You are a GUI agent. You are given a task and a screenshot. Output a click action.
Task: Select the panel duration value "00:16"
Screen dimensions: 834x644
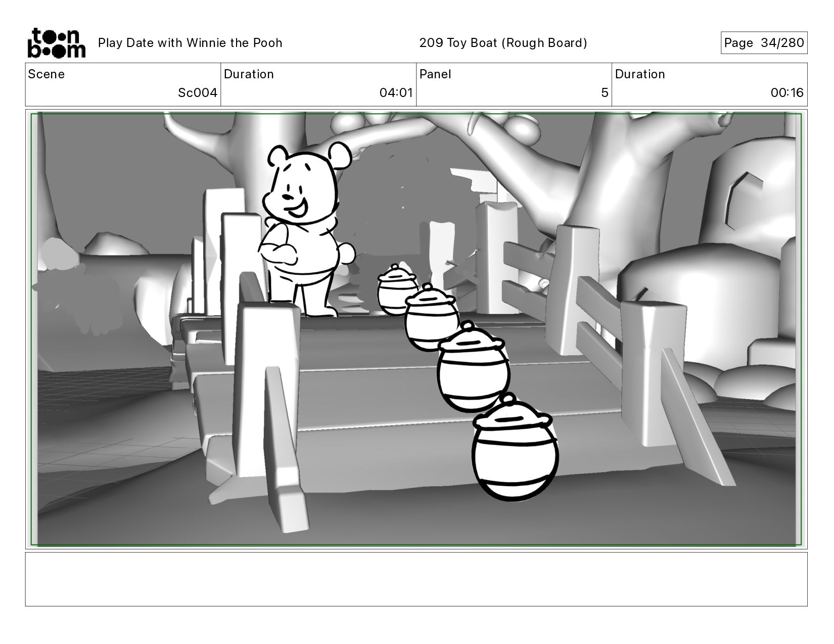click(x=787, y=93)
